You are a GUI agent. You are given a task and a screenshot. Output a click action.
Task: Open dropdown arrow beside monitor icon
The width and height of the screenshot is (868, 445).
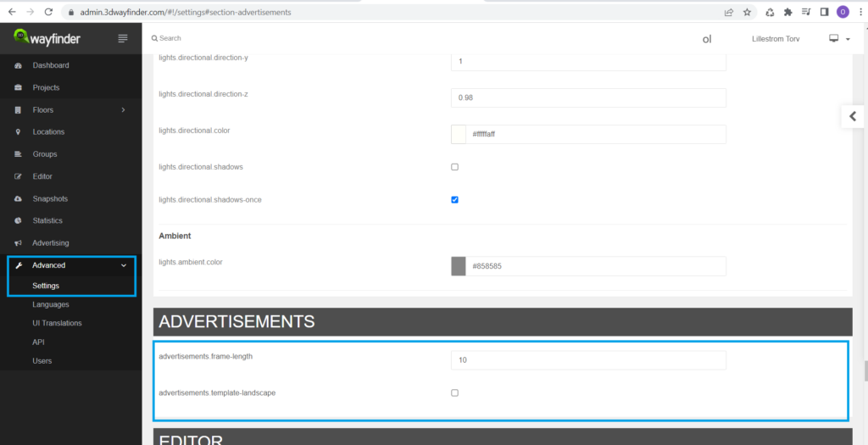pyautogui.click(x=848, y=39)
